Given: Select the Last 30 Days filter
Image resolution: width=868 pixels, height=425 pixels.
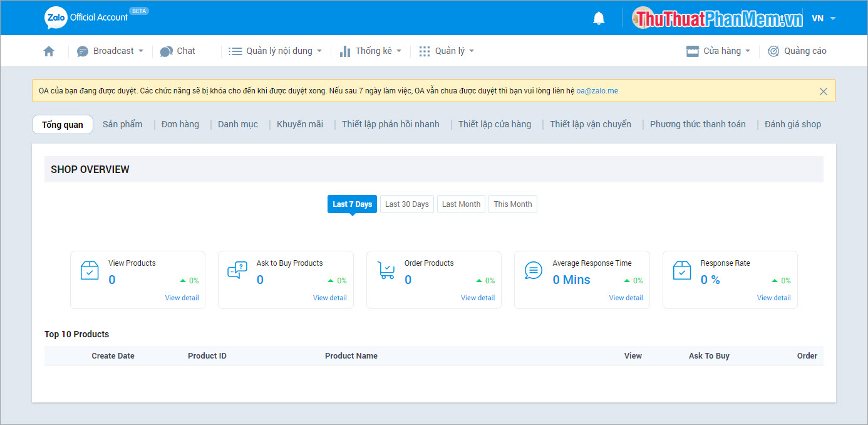Looking at the screenshot, I should pos(406,204).
